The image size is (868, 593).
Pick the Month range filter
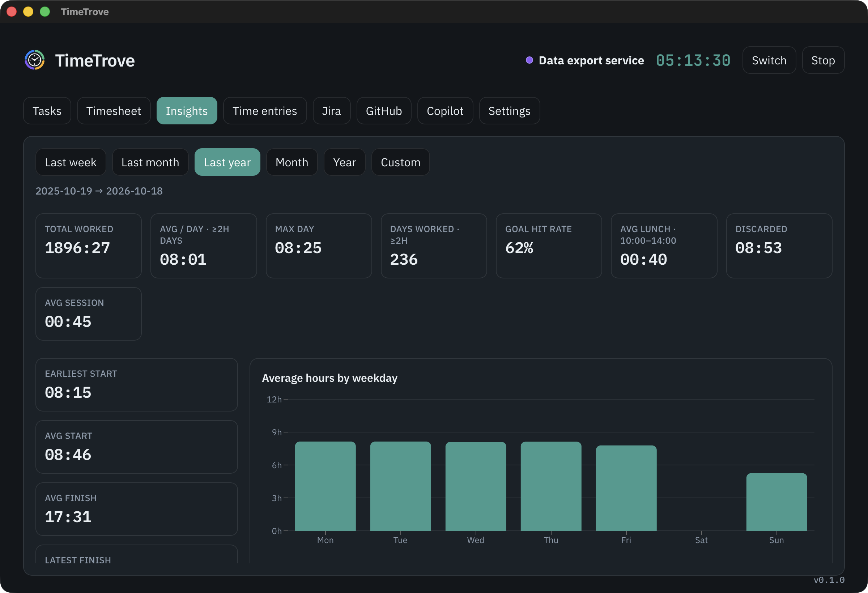[292, 162]
